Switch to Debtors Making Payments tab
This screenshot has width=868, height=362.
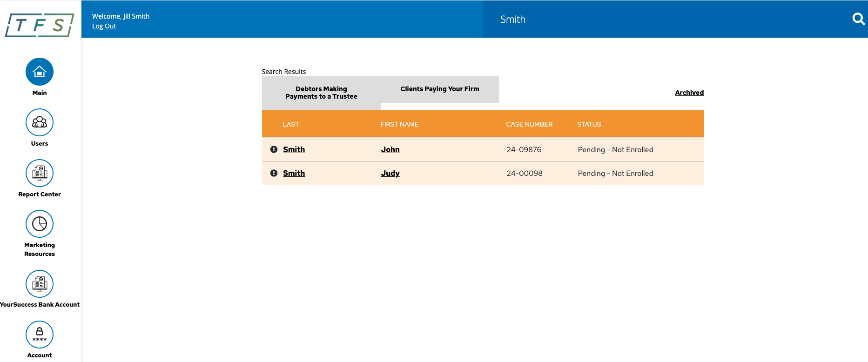(321, 93)
